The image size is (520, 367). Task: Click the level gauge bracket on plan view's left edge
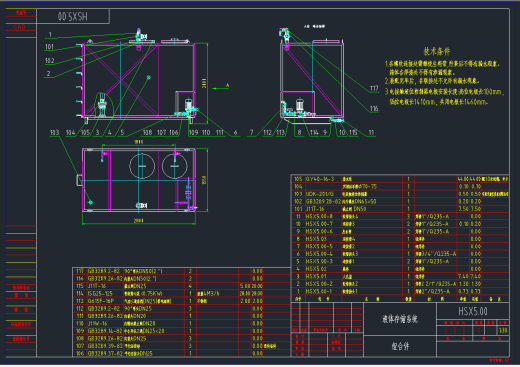point(79,180)
